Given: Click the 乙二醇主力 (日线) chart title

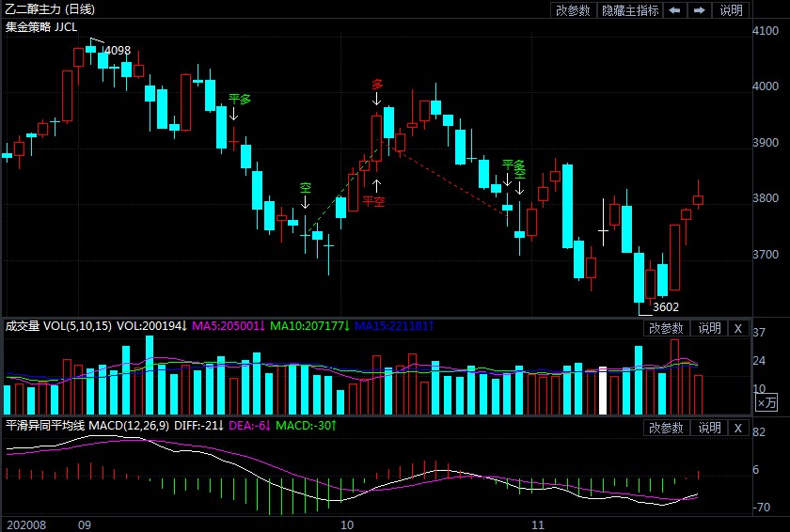Looking at the screenshot, I should (49, 9).
